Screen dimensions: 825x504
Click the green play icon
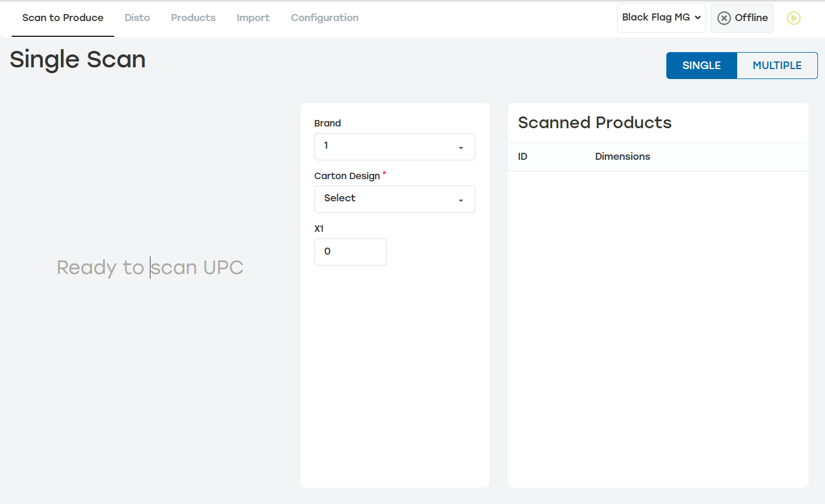793,18
